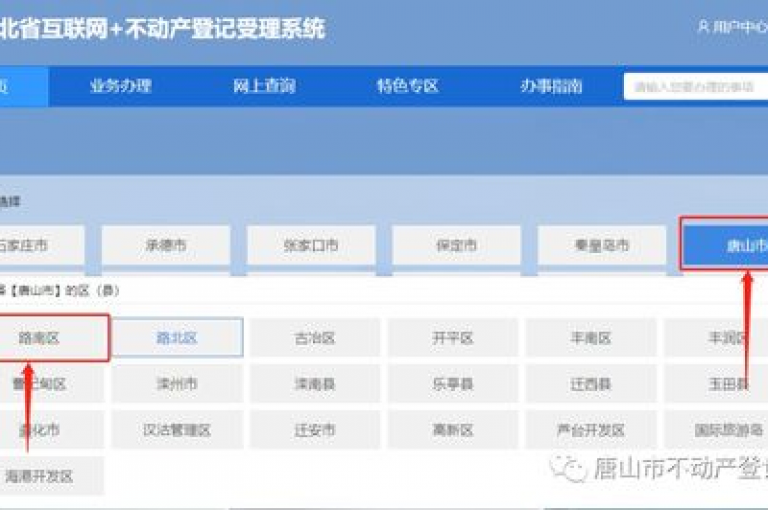Choose district 丰南区
This screenshot has height=510, width=768.
coord(591,338)
